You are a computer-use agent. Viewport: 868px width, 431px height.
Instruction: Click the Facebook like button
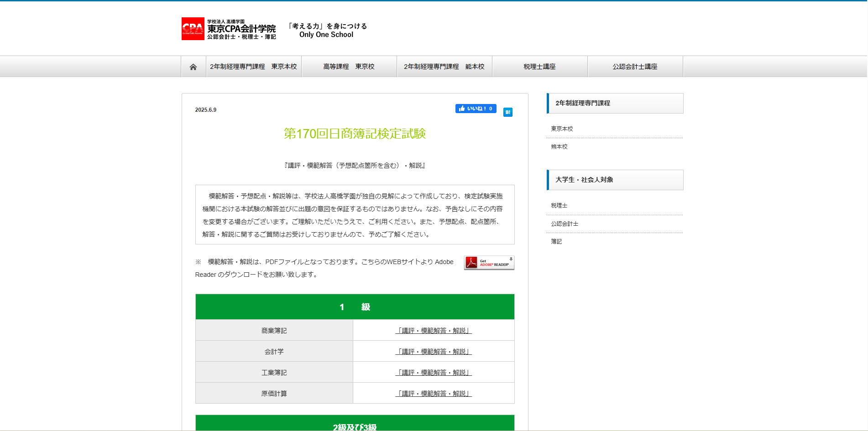(x=476, y=109)
